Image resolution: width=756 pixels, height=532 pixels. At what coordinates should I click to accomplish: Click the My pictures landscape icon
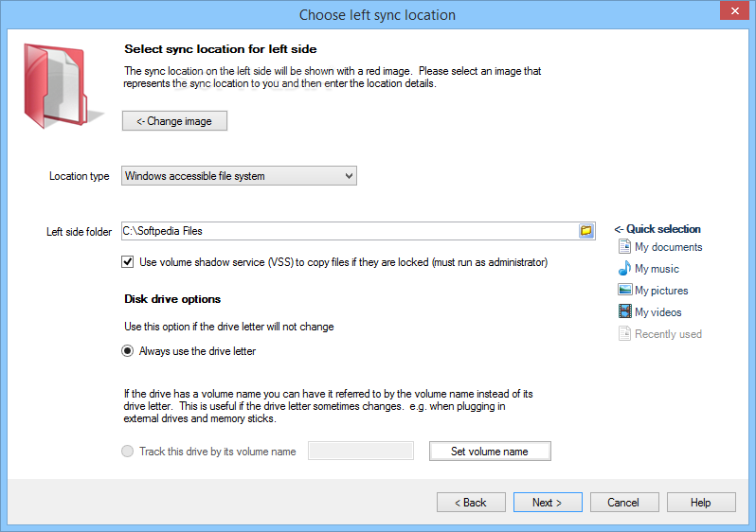[625, 290]
